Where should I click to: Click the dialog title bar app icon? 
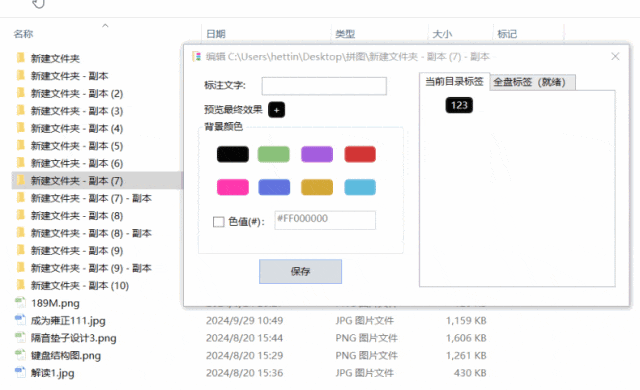pyautogui.click(x=196, y=56)
